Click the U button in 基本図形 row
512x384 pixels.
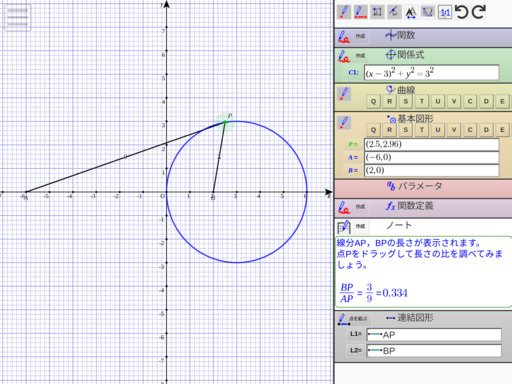point(438,130)
